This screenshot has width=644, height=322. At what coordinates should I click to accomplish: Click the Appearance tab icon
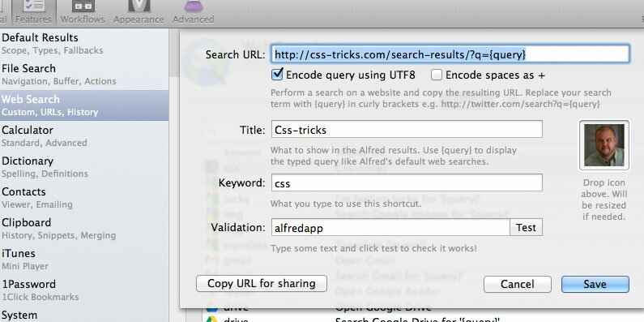click(139, 6)
